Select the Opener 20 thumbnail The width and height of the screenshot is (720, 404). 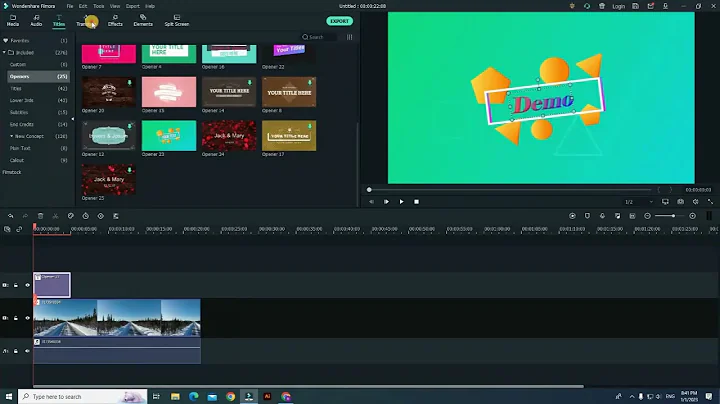click(x=109, y=92)
